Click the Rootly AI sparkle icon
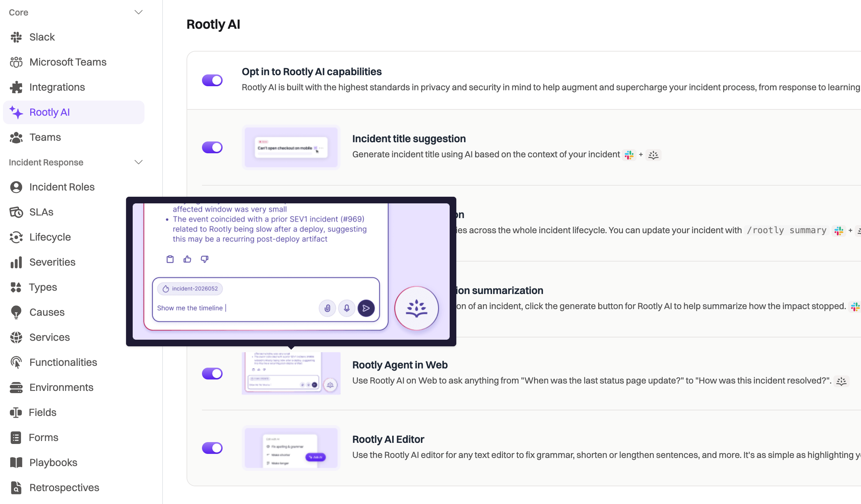Screen dimensions: 861x504 pyautogui.click(x=16, y=112)
